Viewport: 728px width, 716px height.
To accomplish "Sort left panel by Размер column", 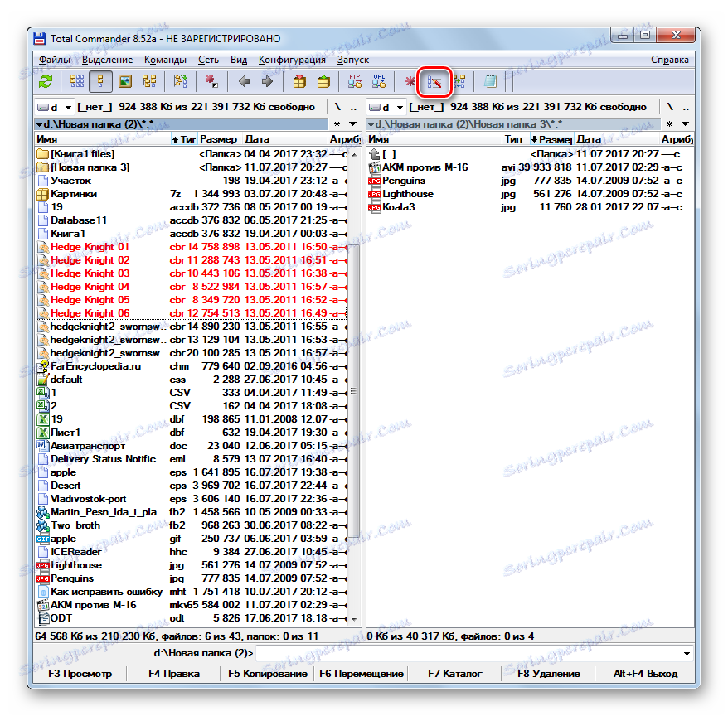I will pyautogui.click(x=219, y=139).
